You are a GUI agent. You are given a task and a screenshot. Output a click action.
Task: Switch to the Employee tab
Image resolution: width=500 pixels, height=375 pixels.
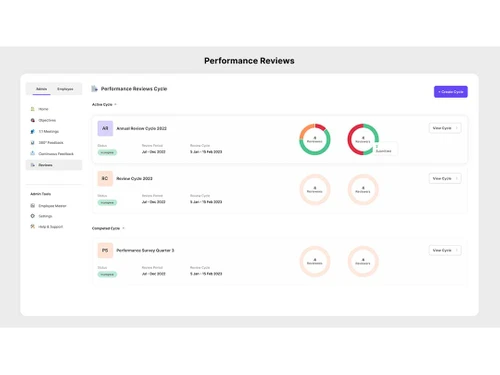65,89
